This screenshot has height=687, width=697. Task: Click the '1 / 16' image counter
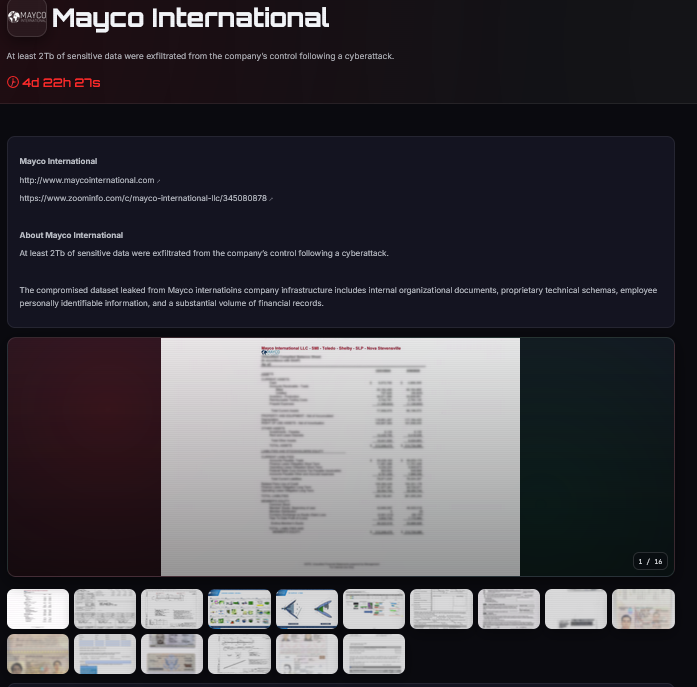(x=650, y=561)
